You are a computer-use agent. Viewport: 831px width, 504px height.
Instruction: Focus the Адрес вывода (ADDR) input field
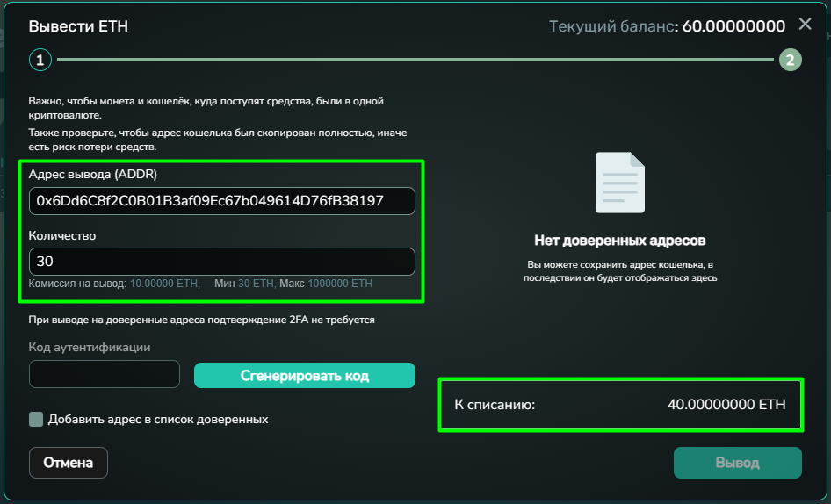point(221,201)
